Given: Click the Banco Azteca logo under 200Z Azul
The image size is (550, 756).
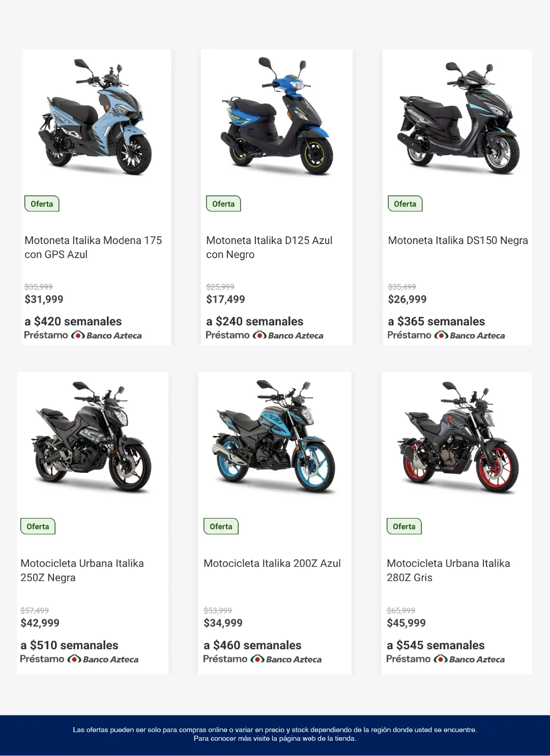Looking at the screenshot, I should [286, 659].
